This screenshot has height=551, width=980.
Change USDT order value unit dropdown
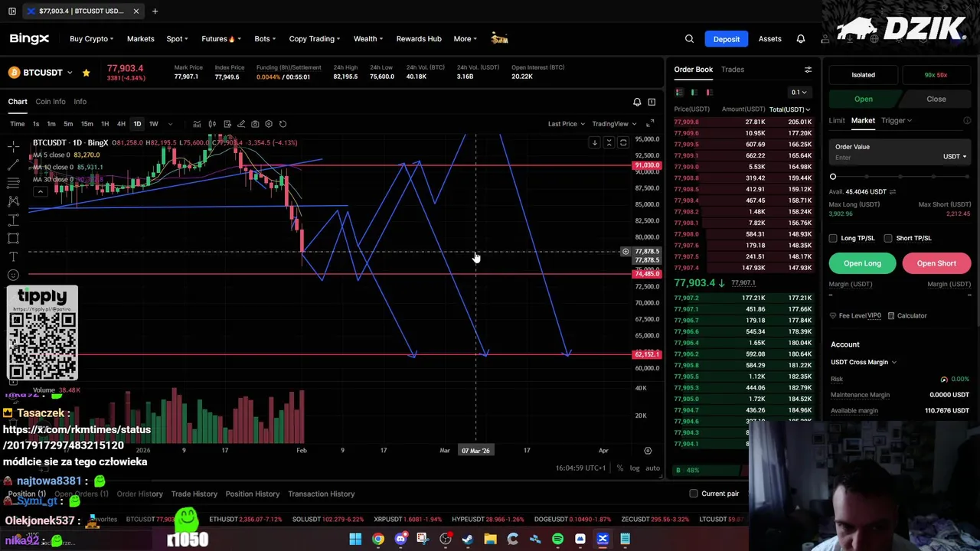pos(954,157)
